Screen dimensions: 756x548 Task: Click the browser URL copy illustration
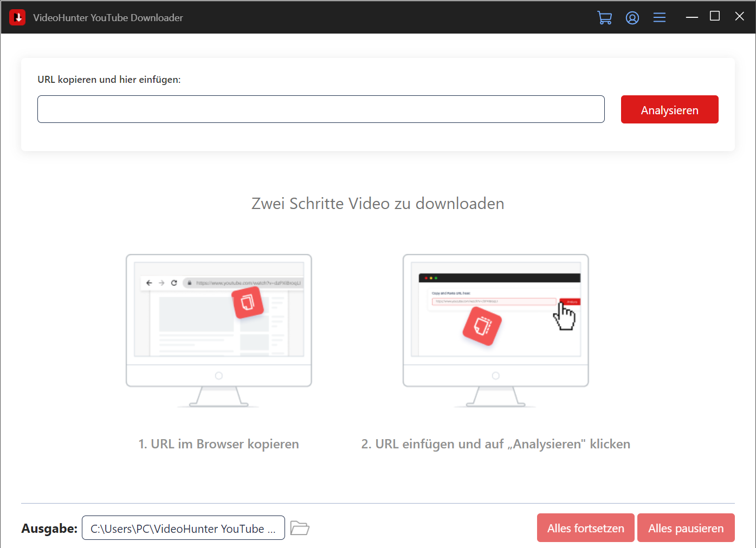[x=219, y=330]
